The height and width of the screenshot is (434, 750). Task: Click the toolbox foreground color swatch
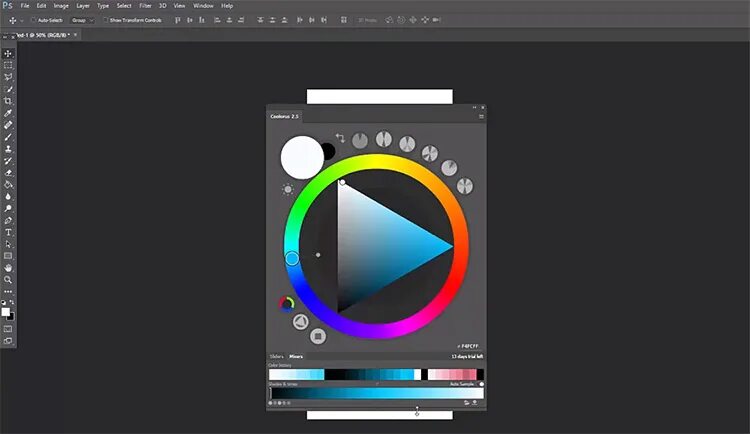click(6, 312)
